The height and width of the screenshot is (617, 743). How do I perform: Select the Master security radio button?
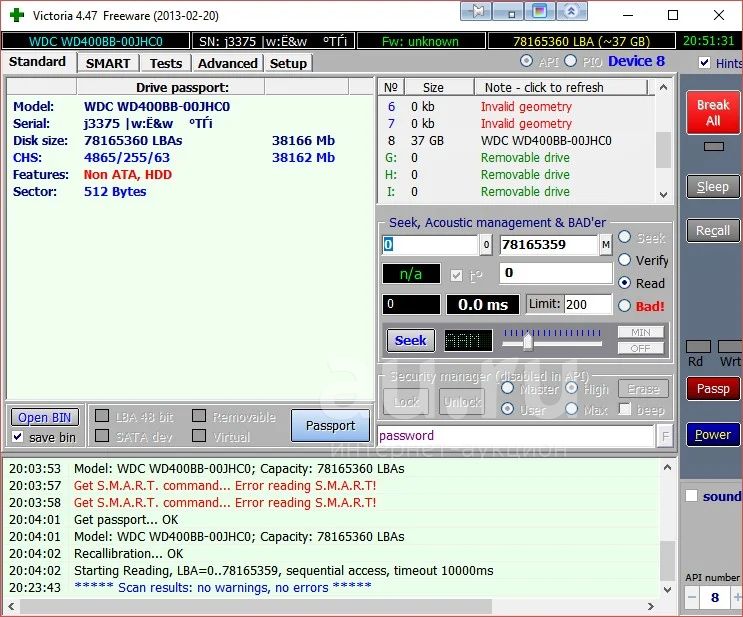pos(507,388)
